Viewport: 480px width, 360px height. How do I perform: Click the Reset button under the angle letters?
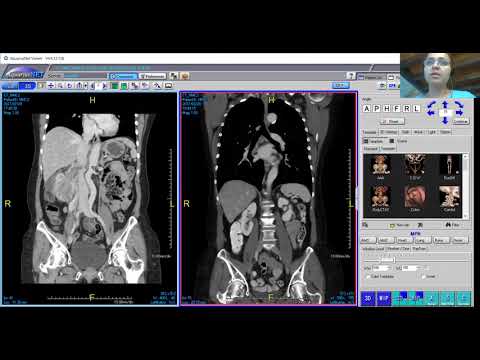coord(392,121)
